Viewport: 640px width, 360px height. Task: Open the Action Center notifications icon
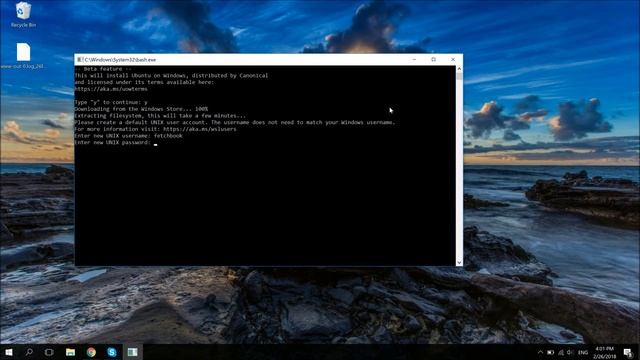[628, 352]
